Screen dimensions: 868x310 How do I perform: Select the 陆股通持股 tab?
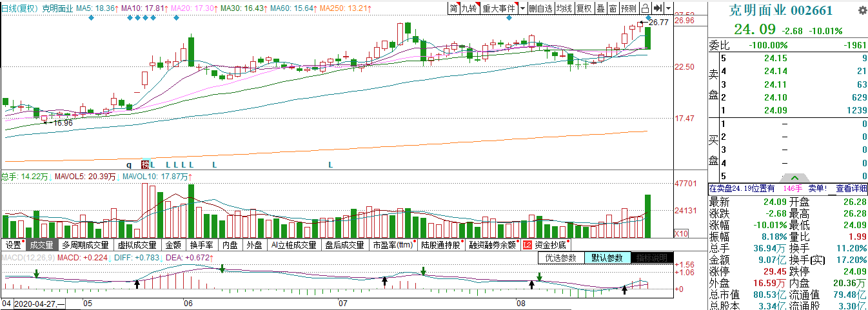point(441,245)
